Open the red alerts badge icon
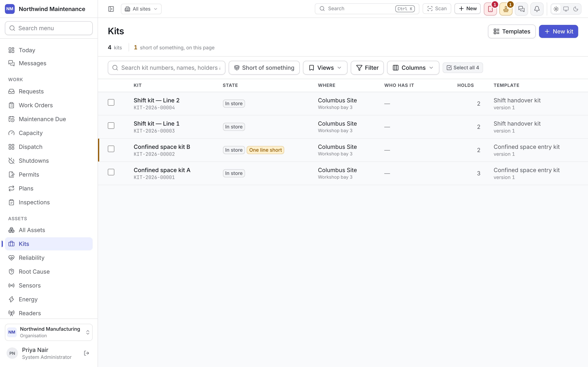588x367 pixels. (490, 9)
